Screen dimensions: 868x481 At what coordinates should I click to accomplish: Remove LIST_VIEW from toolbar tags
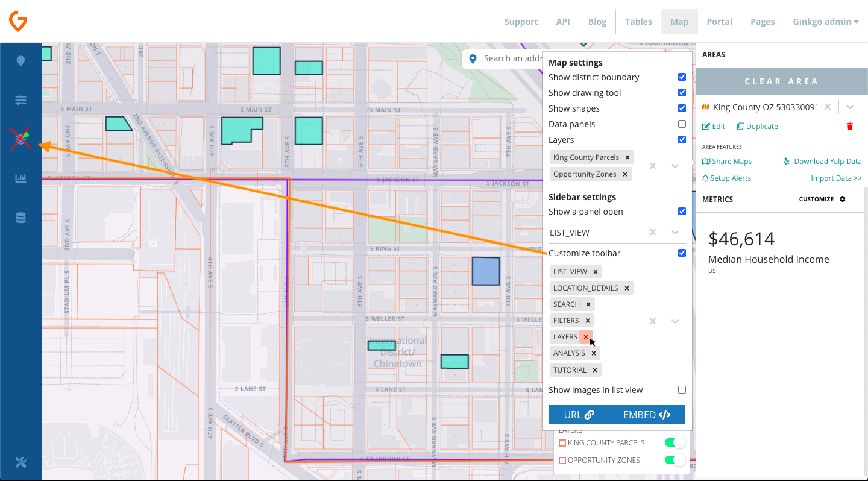coord(596,272)
